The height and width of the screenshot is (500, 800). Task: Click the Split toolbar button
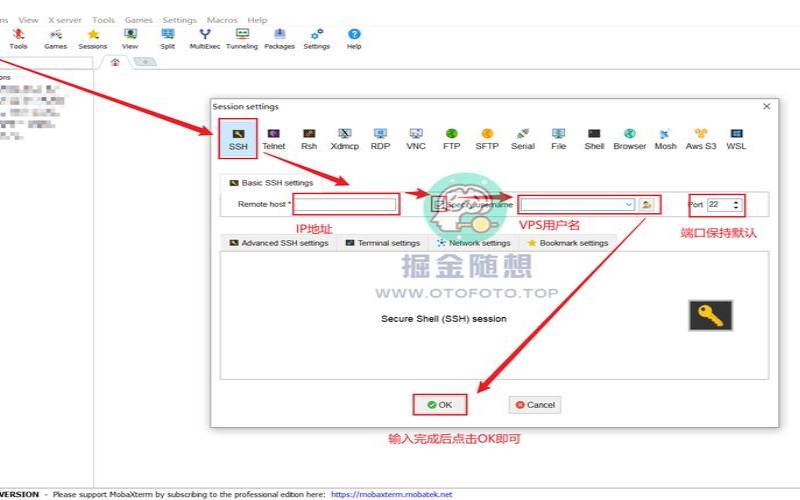coord(167,39)
